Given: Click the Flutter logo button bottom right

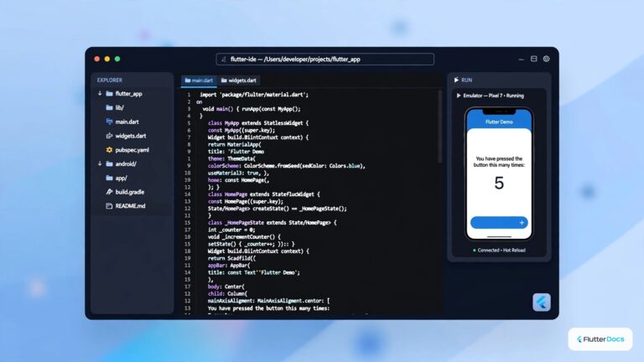Looking at the screenshot, I should pyautogui.click(x=542, y=303).
